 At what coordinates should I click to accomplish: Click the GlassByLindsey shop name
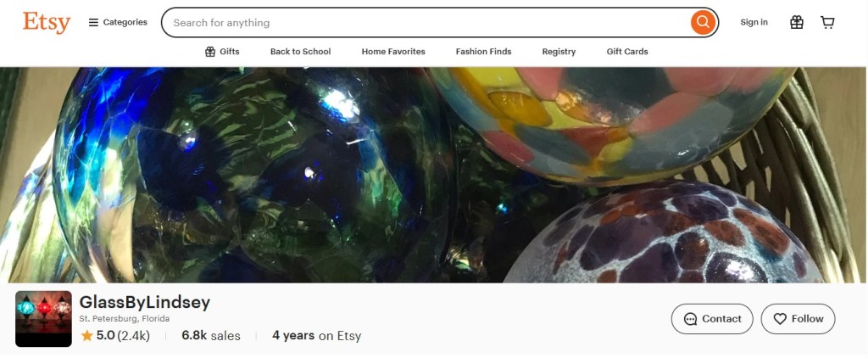144,303
